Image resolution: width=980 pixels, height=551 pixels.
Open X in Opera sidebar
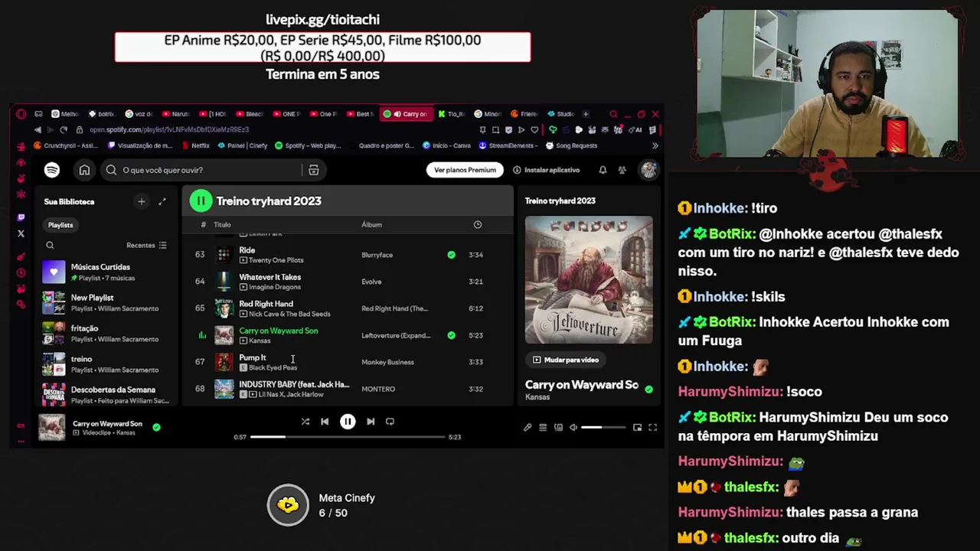[21, 233]
